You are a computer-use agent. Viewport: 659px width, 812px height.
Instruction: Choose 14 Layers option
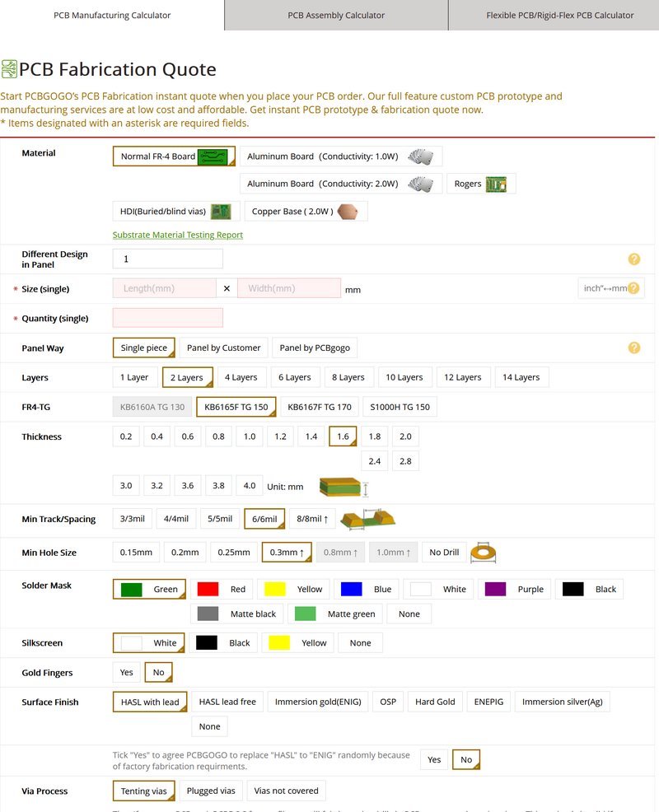click(x=521, y=377)
